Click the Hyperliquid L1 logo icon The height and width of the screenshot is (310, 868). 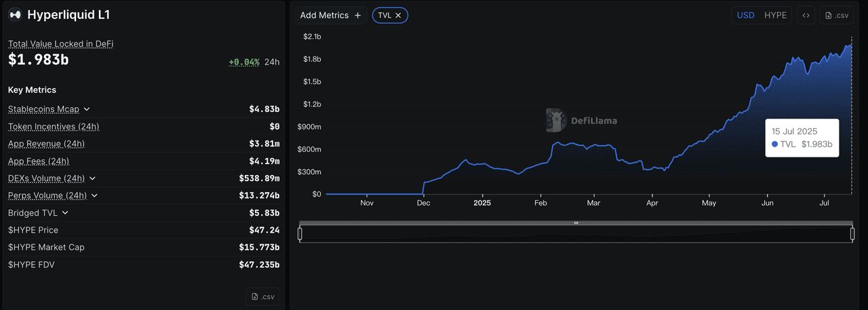15,14
